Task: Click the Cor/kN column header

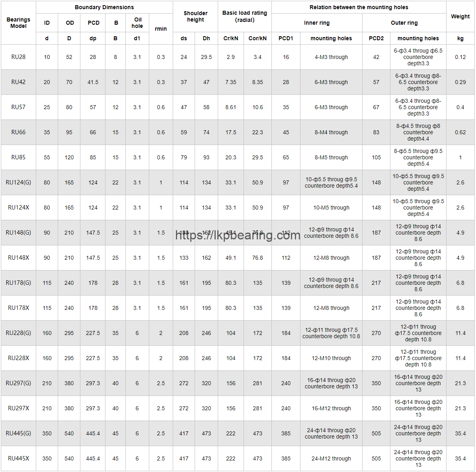Action: pyautogui.click(x=258, y=38)
